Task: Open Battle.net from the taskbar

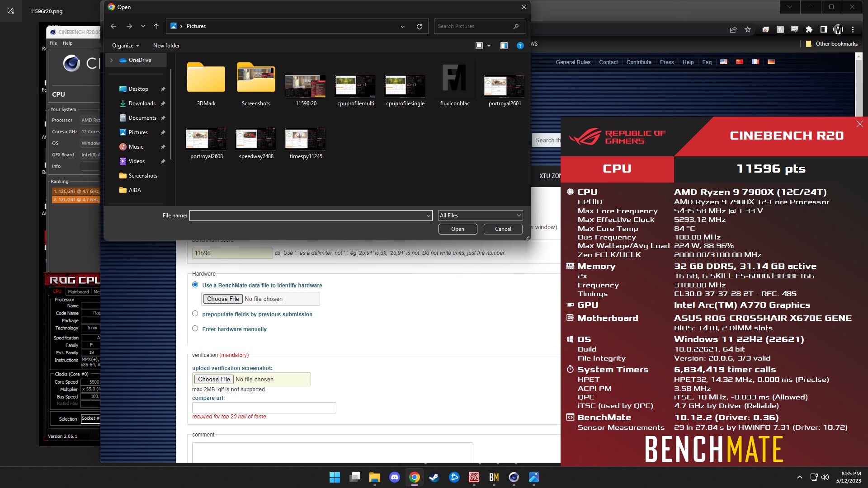Action: pos(454,477)
